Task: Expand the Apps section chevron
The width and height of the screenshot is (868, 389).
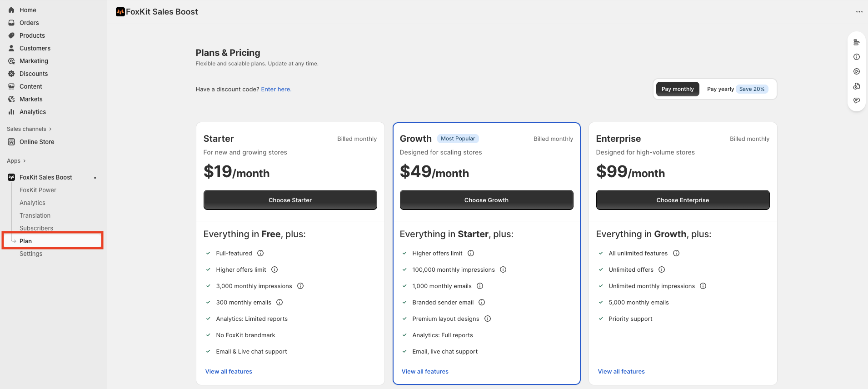Action: click(24, 161)
